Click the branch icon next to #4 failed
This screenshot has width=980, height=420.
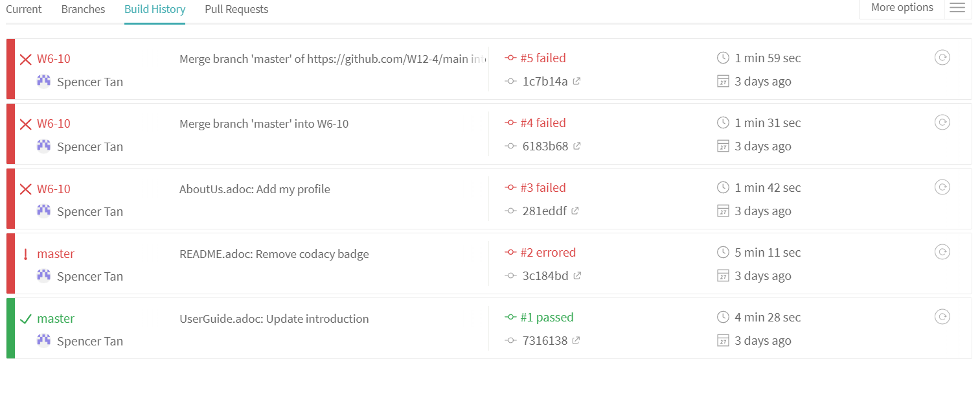510,122
